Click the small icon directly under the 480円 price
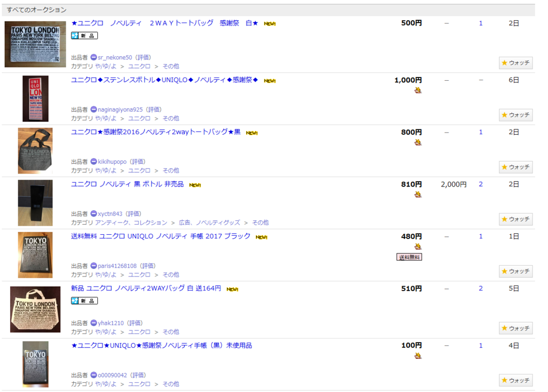Image resolution: width=548 pixels, height=392 pixels. 418,247
